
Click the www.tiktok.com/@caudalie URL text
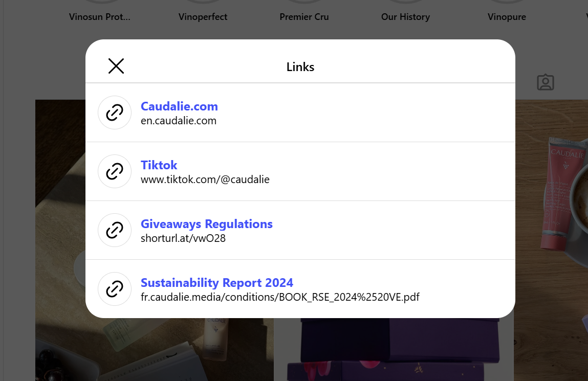(205, 180)
